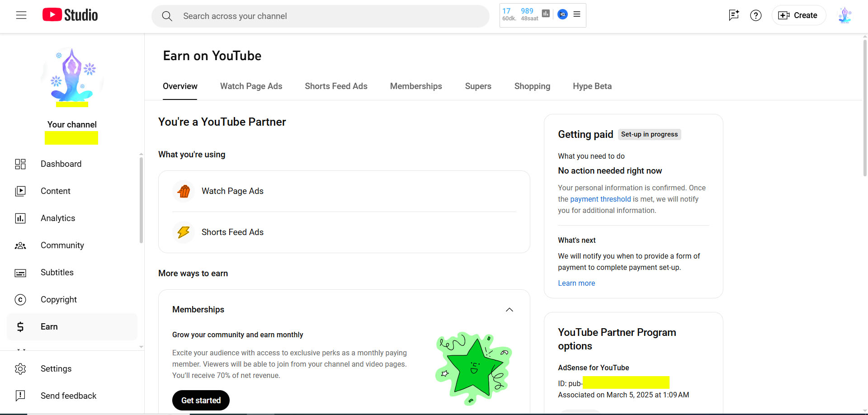Screen dimensions: 868x415
Task: Click the sidebar navigation scrollbar
Action: coord(141,200)
